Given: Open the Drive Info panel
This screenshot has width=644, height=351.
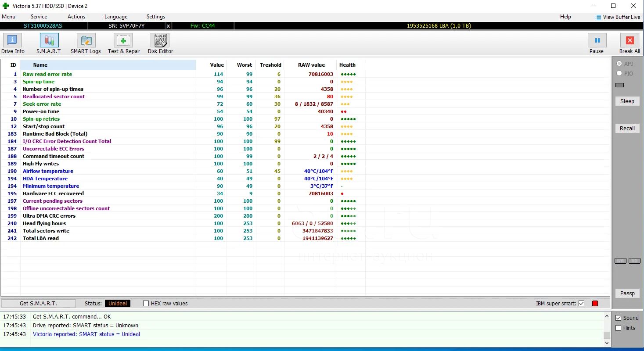Looking at the screenshot, I should point(13,44).
